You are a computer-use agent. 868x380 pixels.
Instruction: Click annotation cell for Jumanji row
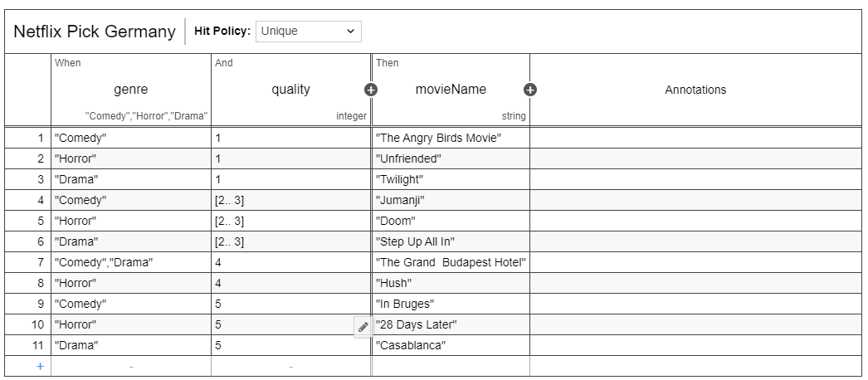pos(695,200)
